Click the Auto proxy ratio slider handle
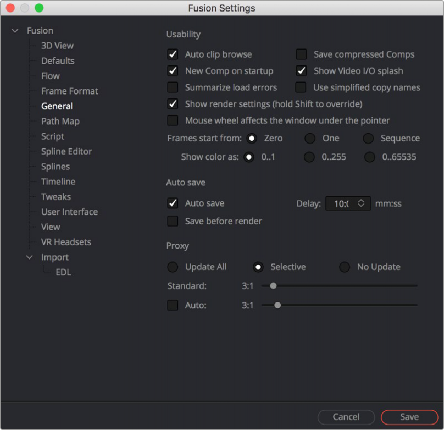 point(277,305)
